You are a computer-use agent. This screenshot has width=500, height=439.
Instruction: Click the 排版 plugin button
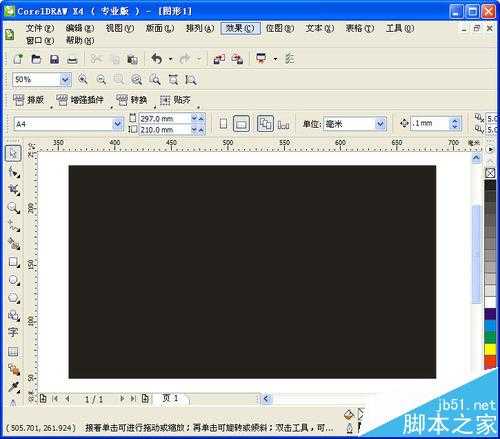pos(29,100)
